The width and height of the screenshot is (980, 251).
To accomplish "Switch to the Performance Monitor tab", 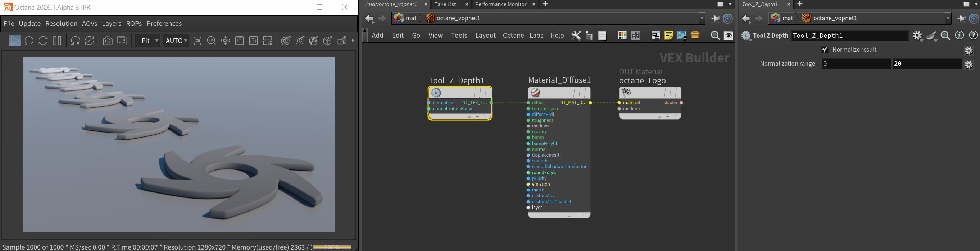I will [500, 4].
